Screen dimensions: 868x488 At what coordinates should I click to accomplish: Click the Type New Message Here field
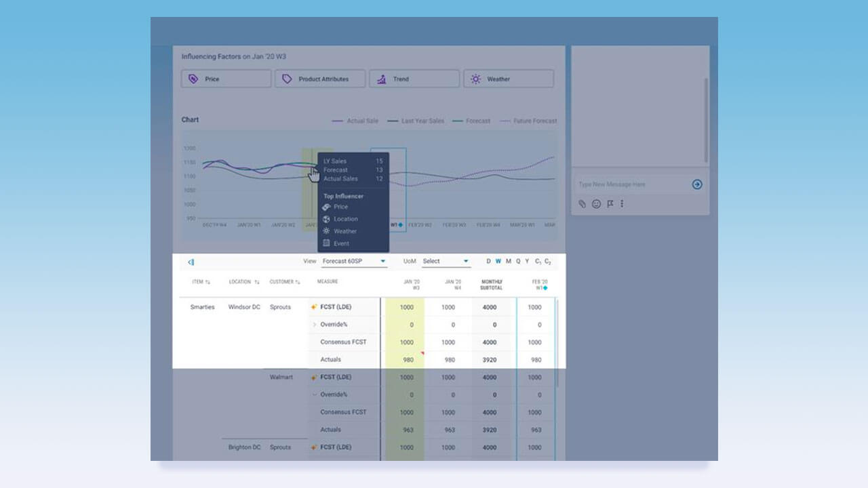[631, 184]
